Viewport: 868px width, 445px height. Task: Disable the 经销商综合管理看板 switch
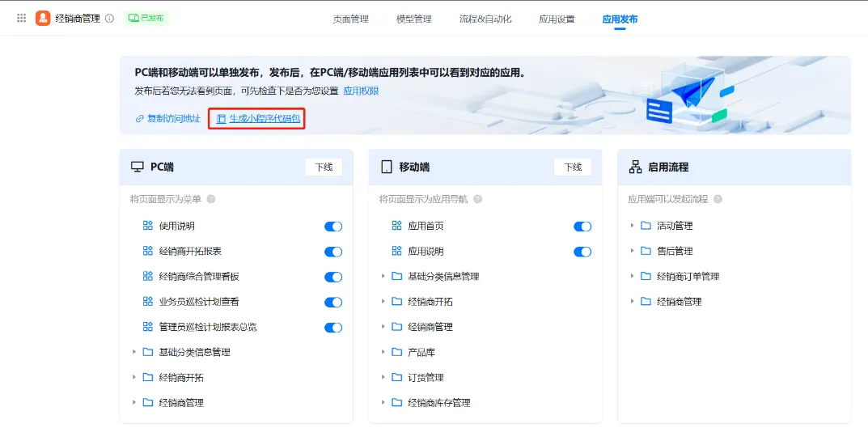pos(333,277)
